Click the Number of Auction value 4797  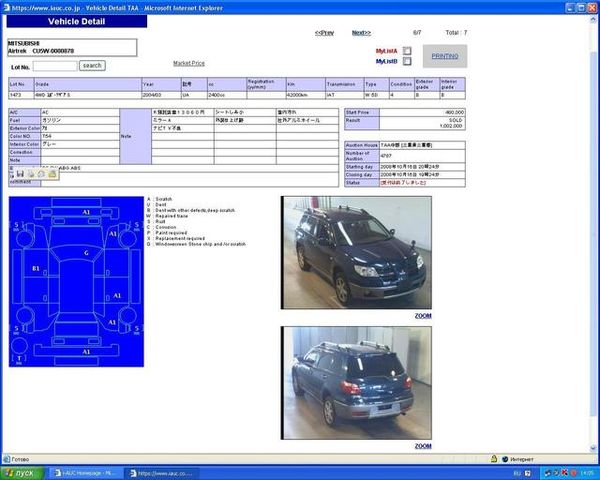[422, 156]
